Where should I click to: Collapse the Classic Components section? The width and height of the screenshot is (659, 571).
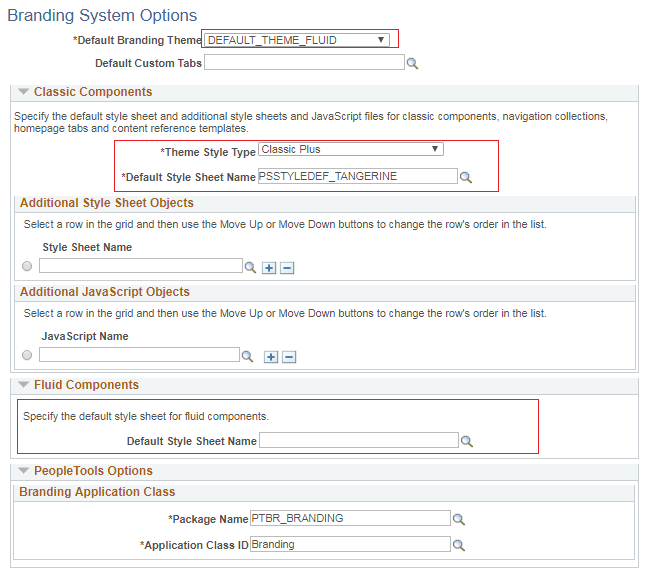(24, 92)
